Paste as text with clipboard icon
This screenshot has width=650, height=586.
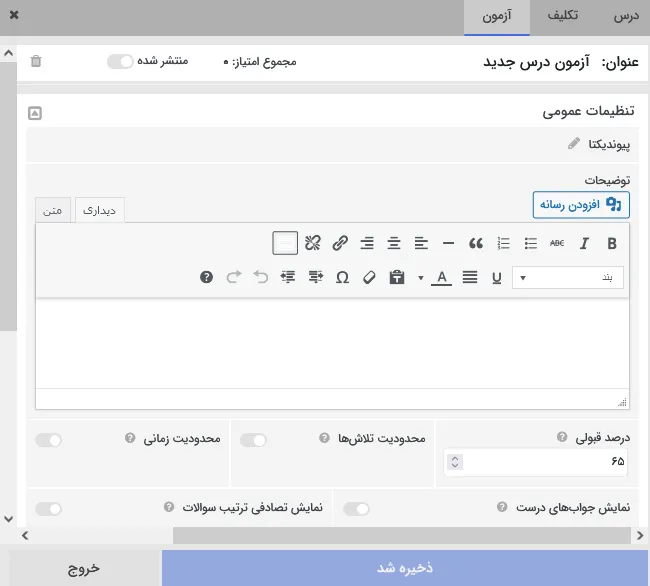397,277
